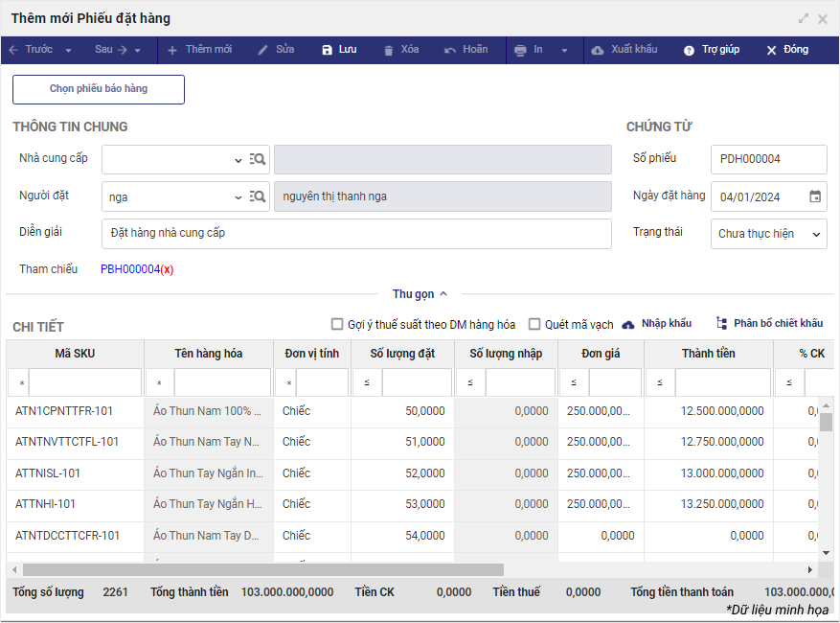
Task: Toggle the Quét mã vạch checkbox
Action: (x=534, y=324)
